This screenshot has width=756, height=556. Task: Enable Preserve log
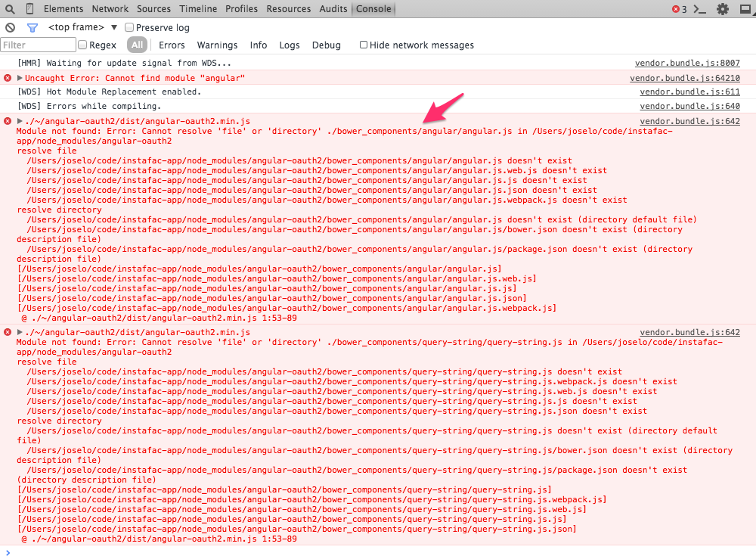129,26
